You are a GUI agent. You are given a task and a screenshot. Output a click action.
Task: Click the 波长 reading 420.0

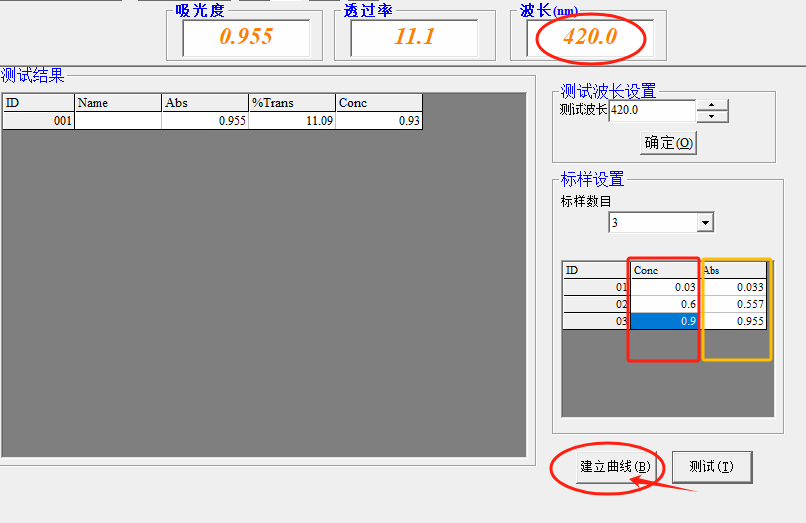coord(590,37)
